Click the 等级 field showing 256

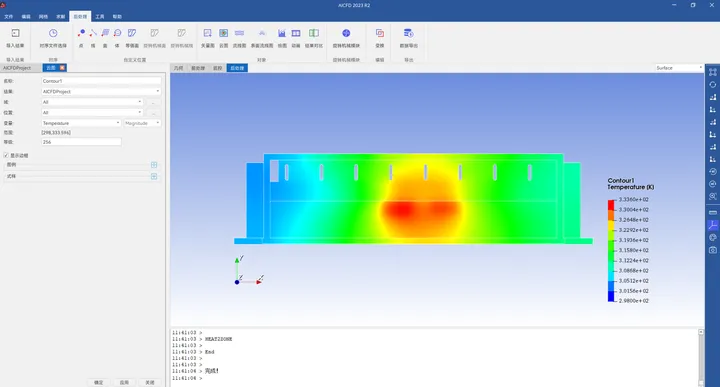click(81, 142)
